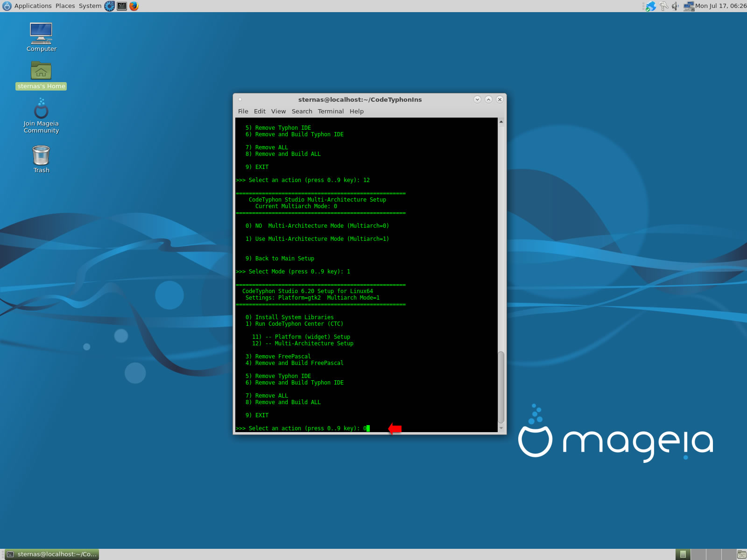
Task: Open the terminal Edit menu
Action: (x=260, y=111)
